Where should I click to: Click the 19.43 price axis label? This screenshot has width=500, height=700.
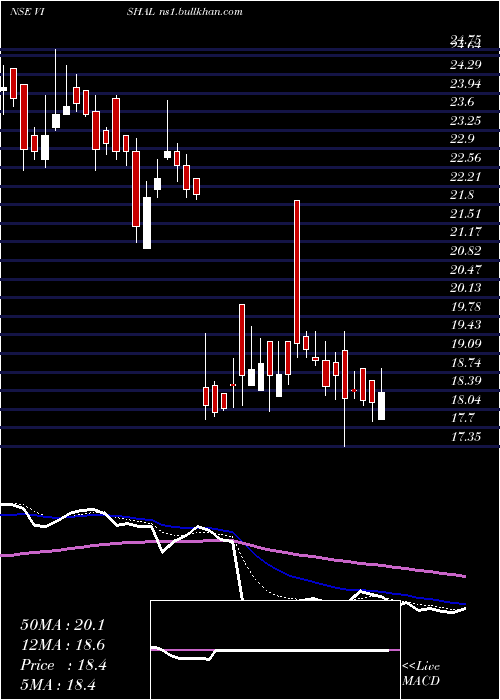click(x=465, y=325)
